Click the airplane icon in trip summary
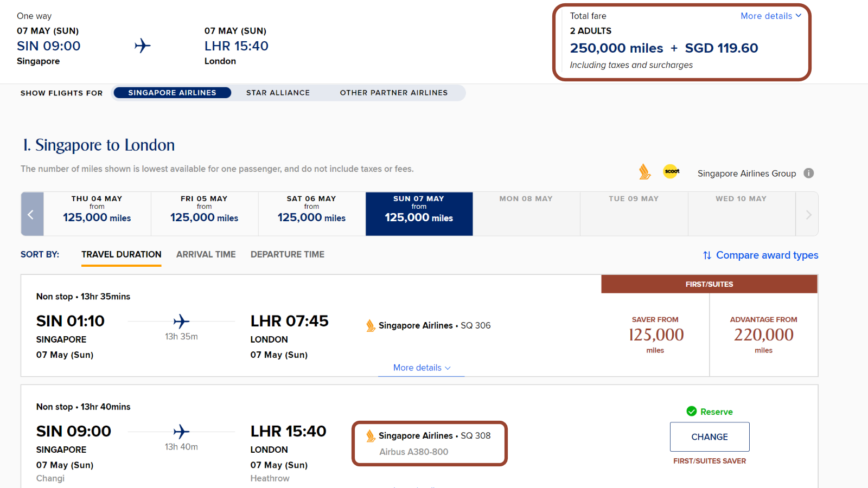Screen dimensions: 868x488 [x=143, y=46]
